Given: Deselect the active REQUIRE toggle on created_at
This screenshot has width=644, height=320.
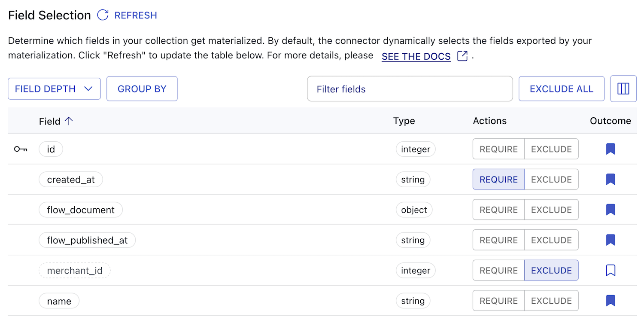Looking at the screenshot, I should coord(498,179).
